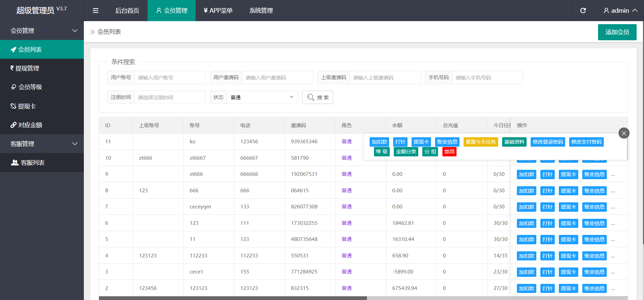Open the admin user dropdown menu

tap(620, 11)
